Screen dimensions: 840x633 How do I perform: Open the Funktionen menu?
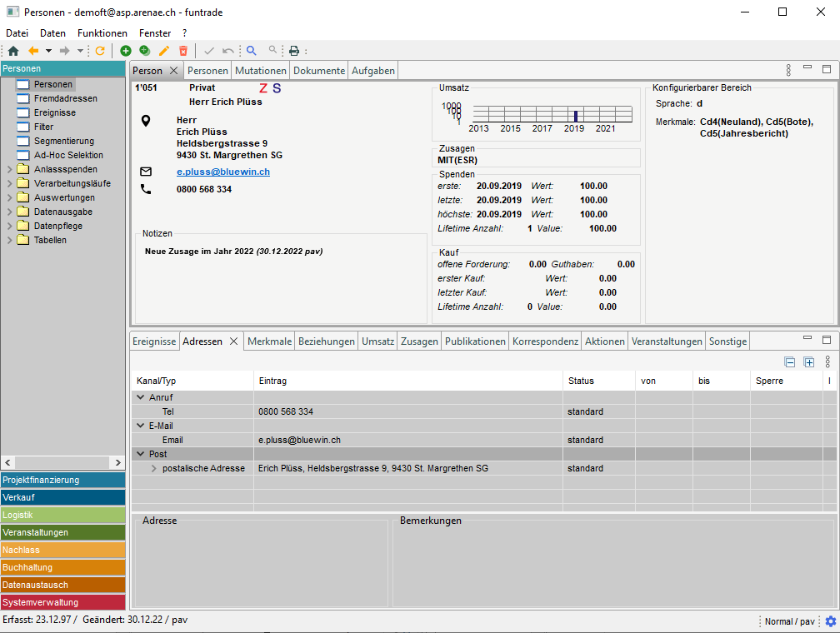pyautogui.click(x=102, y=33)
